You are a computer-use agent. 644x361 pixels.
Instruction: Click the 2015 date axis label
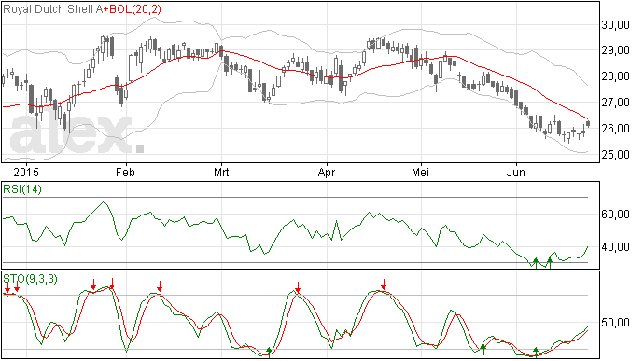pyautogui.click(x=26, y=172)
